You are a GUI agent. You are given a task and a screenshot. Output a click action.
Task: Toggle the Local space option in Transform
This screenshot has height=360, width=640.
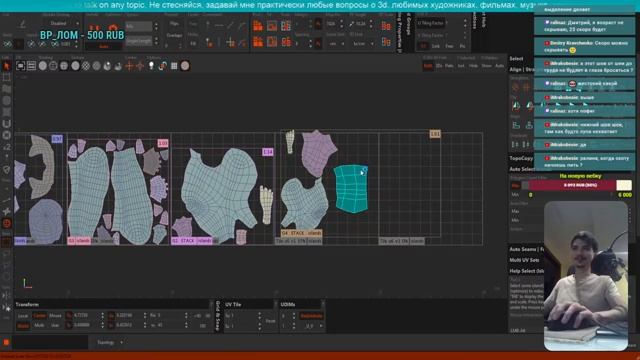click(x=23, y=316)
